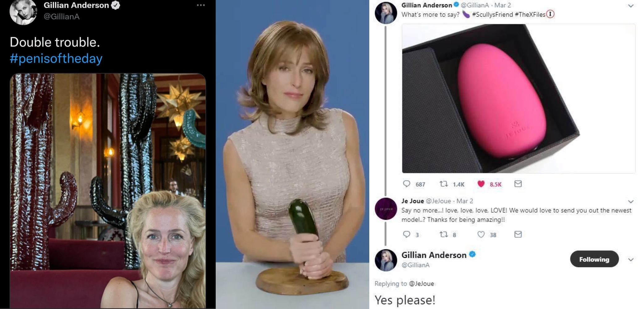Follow the #TheXFiles hashtag link
Image resolution: width=644 pixels, height=309 pixels.
[x=530, y=15]
